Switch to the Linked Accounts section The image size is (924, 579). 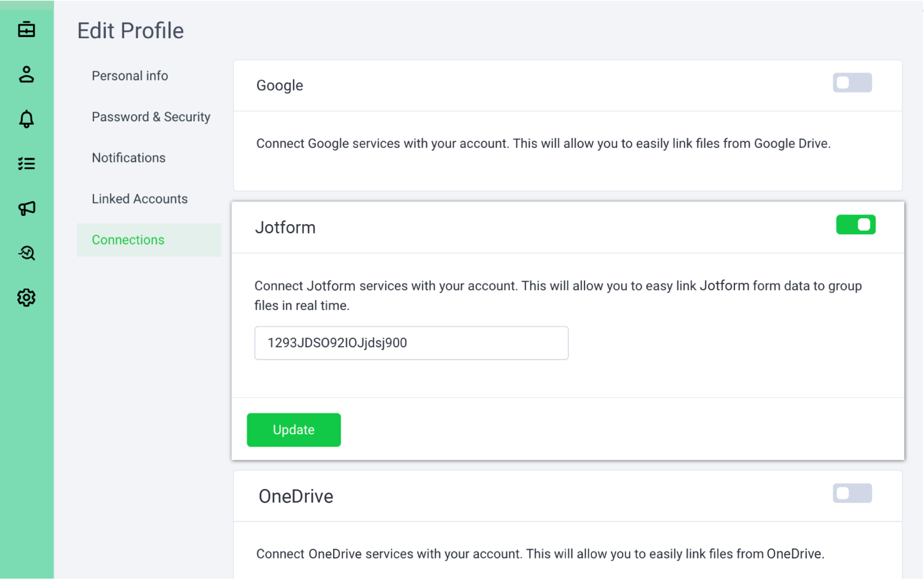pyautogui.click(x=139, y=199)
